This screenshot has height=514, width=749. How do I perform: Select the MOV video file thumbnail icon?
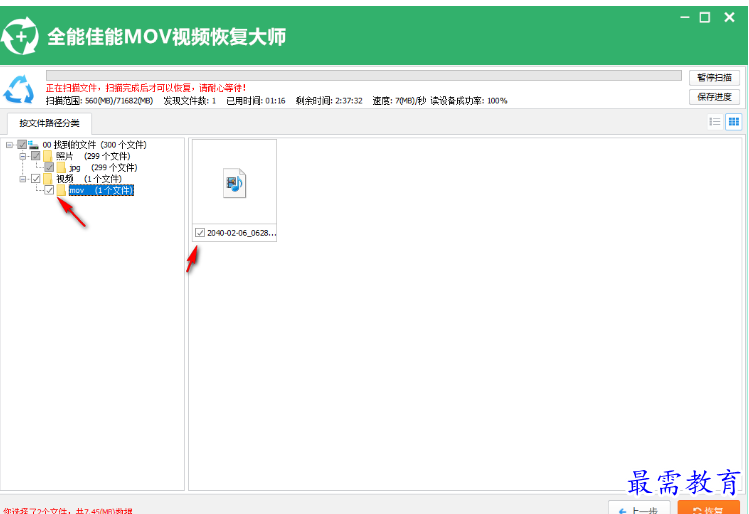tap(234, 183)
